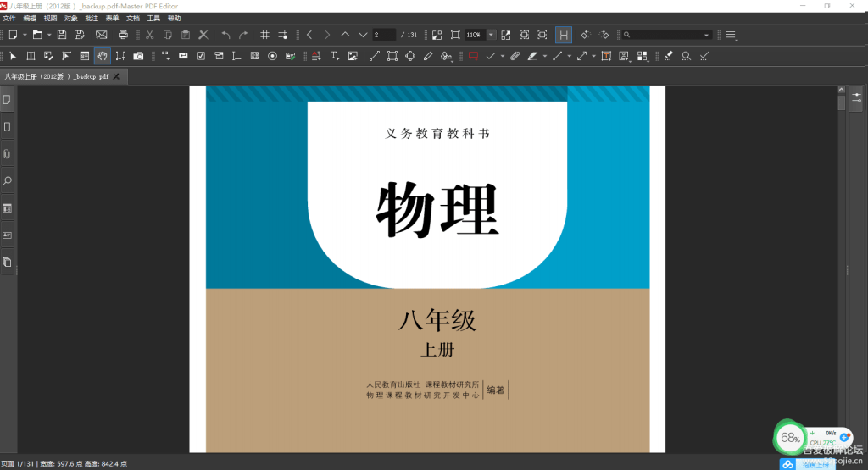This screenshot has height=470, width=868.
Task: Toggle the highlighted H mode button
Action: coord(563,35)
